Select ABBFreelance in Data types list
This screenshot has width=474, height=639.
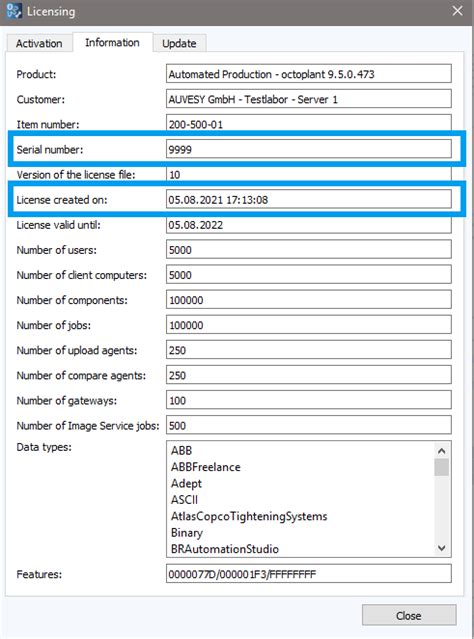pos(206,467)
